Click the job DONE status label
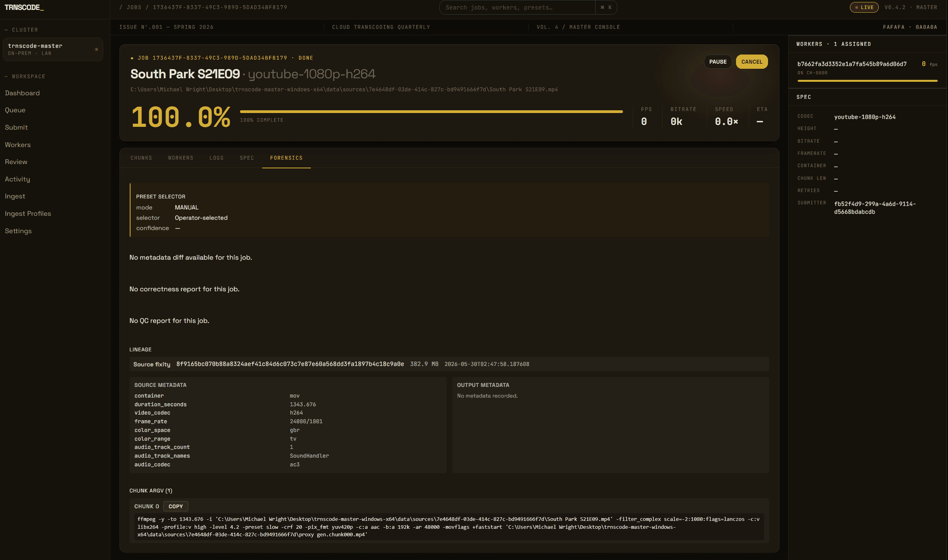Screen dimensions: 948x560 click(306, 58)
